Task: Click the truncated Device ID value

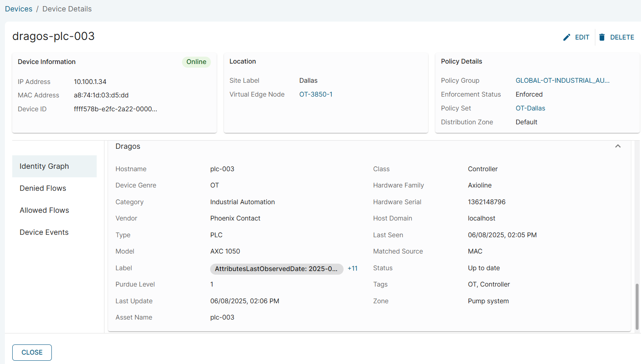Action: click(115, 109)
